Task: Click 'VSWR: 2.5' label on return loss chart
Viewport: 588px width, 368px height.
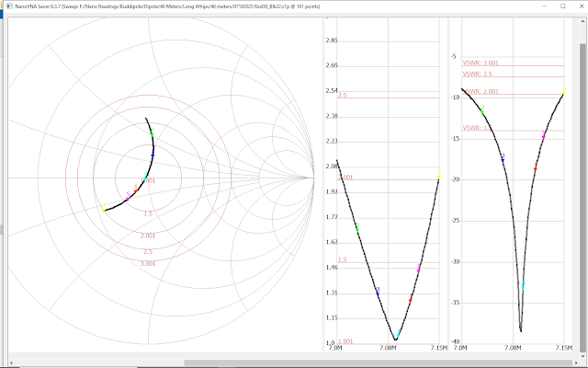Action: tap(477, 74)
